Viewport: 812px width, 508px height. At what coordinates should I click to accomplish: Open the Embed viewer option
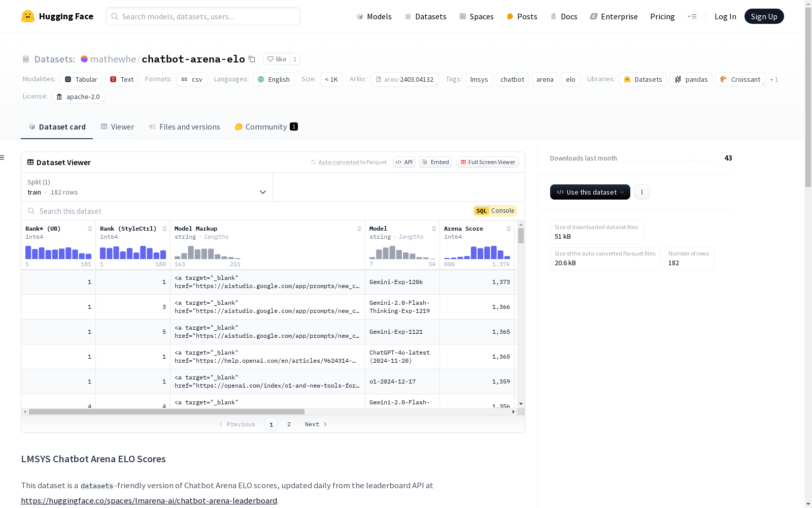435,162
